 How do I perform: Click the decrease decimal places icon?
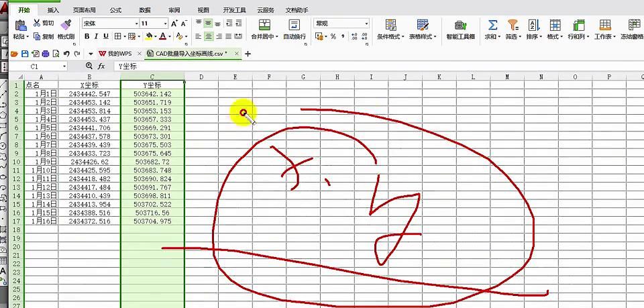(364, 36)
